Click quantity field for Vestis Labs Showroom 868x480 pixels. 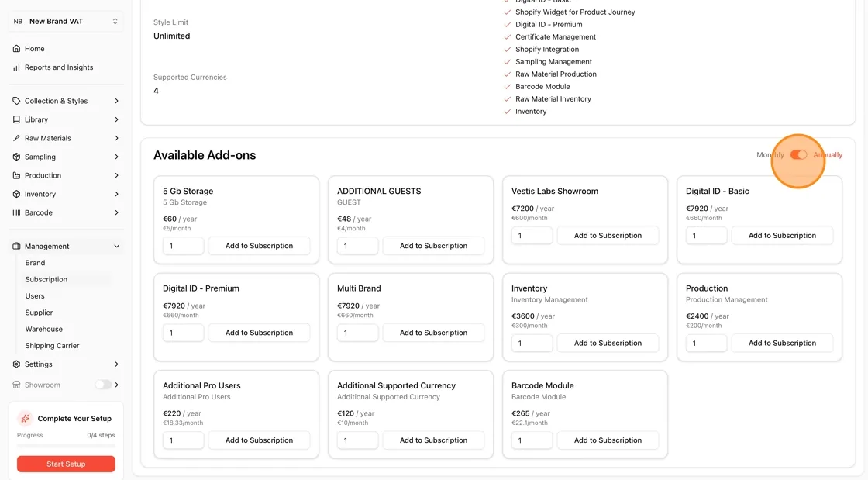click(532, 235)
